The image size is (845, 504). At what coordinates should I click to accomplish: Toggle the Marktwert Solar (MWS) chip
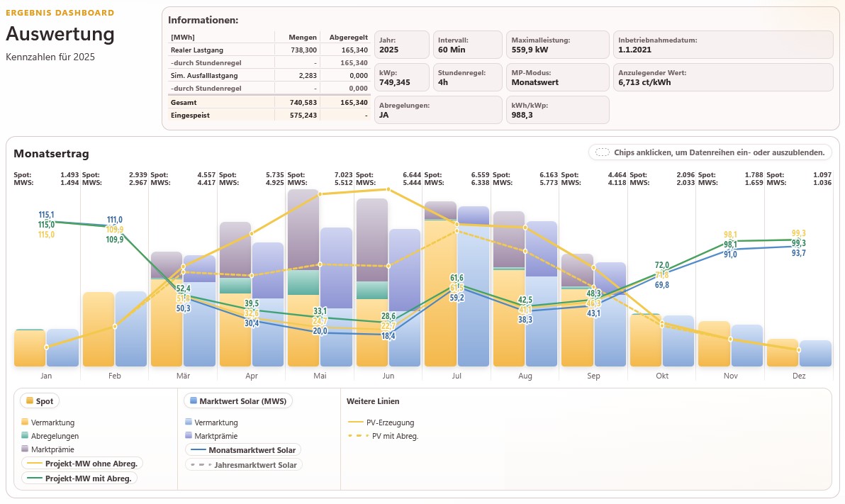click(x=238, y=401)
